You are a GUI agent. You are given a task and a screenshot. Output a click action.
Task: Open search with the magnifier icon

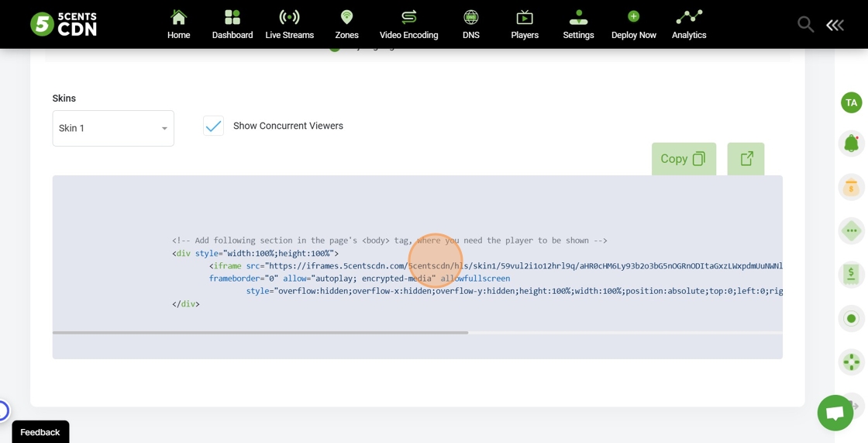pos(805,24)
